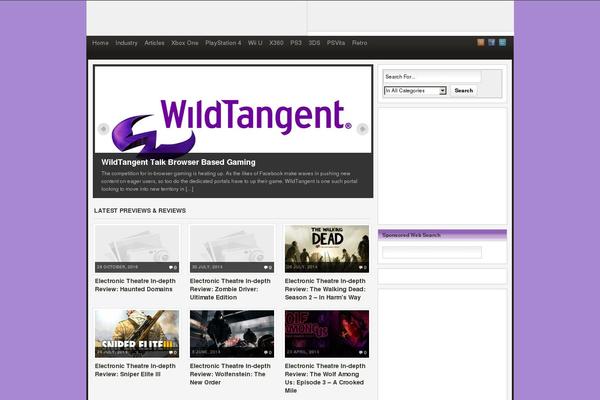Click comment bubble on Zombie Driver thumbnail
Image resolution: width=600 pixels, height=400 pixels.
pos(267,267)
